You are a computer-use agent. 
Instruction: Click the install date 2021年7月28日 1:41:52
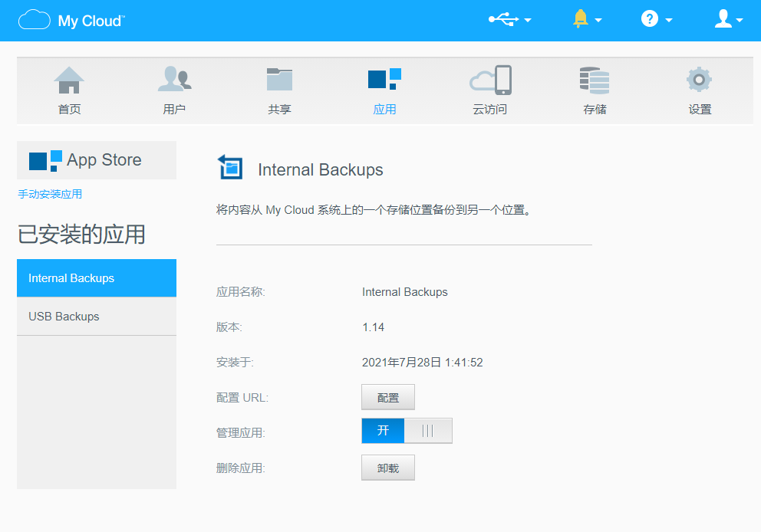[422, 363]
